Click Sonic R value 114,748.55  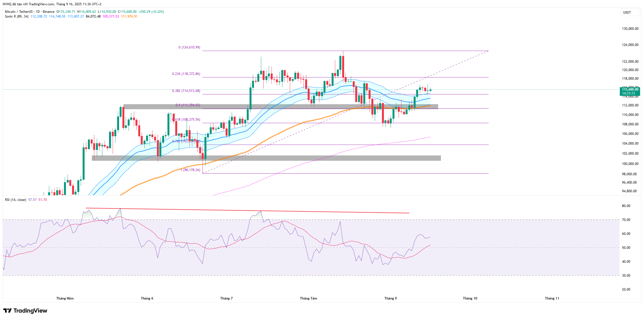pyautogui.click(x=57, y=16)
